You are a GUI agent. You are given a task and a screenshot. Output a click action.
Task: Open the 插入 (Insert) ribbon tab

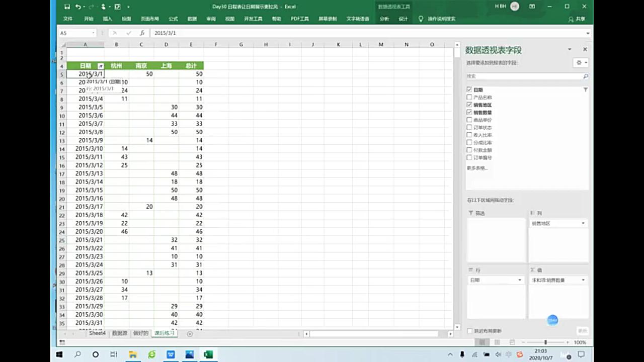[107, 19]
